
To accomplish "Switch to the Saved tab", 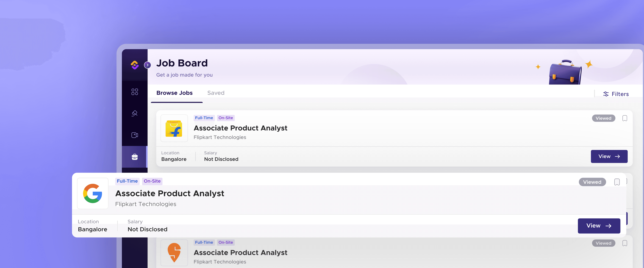I will point(216,93).
